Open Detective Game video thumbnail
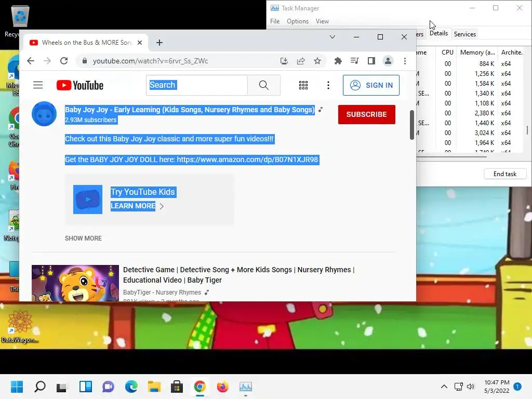The image size is (532, 399). (75, 283)
